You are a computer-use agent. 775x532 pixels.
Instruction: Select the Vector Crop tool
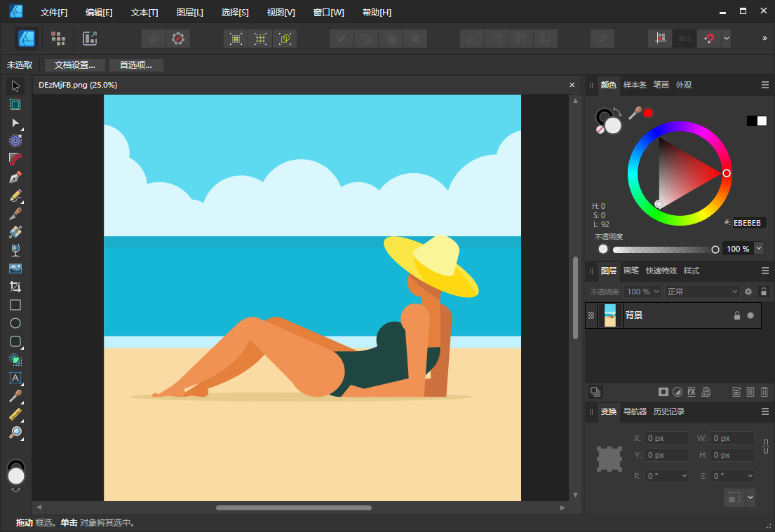coord(15,286)
